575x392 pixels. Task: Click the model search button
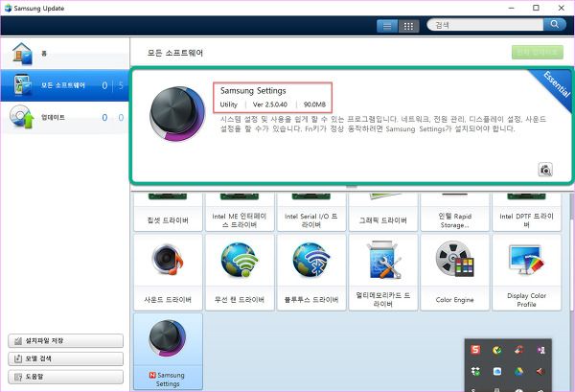pos(65,358)
